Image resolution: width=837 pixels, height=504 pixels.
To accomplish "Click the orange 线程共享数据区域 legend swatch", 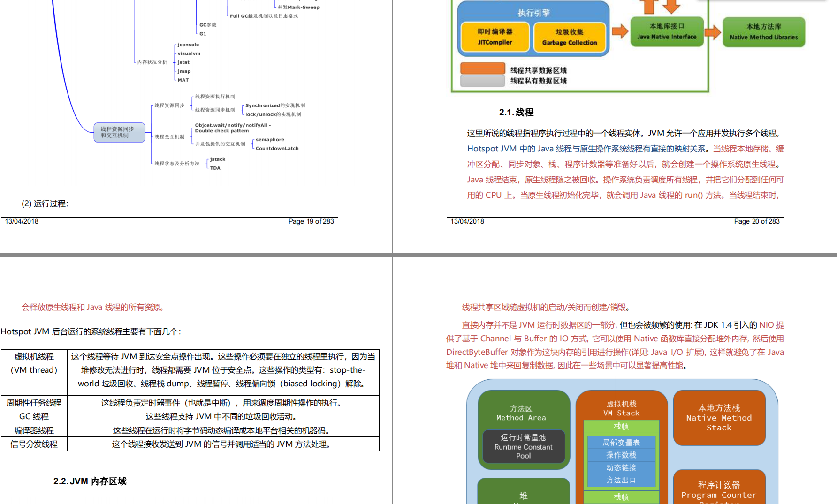I will 483,68.
